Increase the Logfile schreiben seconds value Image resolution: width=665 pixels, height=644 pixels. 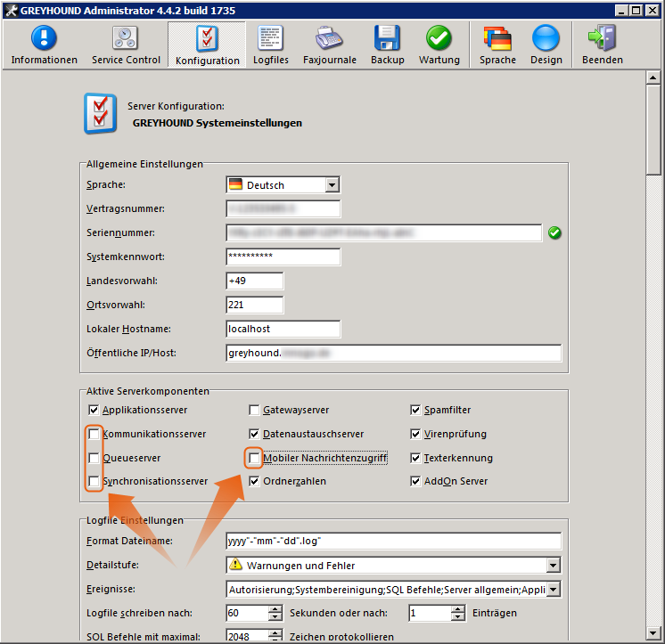(275, 609)
